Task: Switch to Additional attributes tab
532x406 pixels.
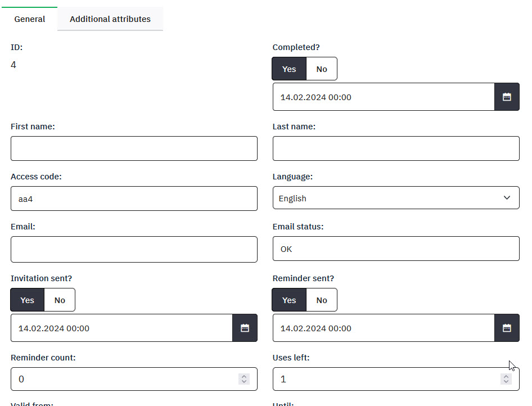Action: (110, 19)
